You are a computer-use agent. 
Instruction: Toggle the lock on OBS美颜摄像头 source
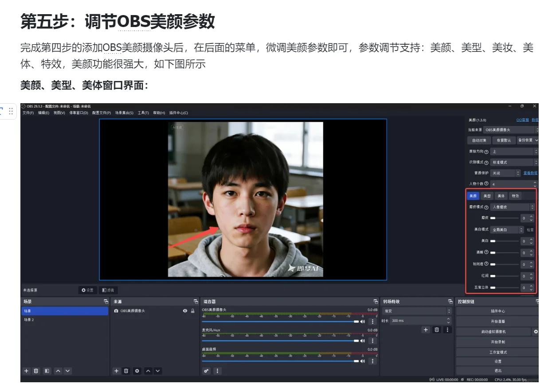[193, 311]
